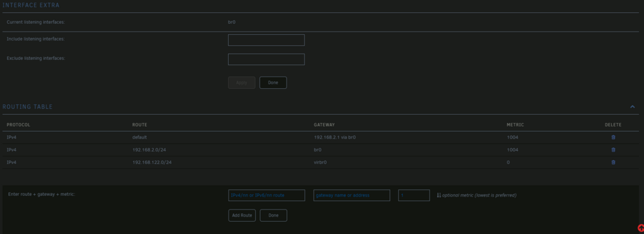
Task: Click Apply in Interface Extra
Action: pos(241,83)
